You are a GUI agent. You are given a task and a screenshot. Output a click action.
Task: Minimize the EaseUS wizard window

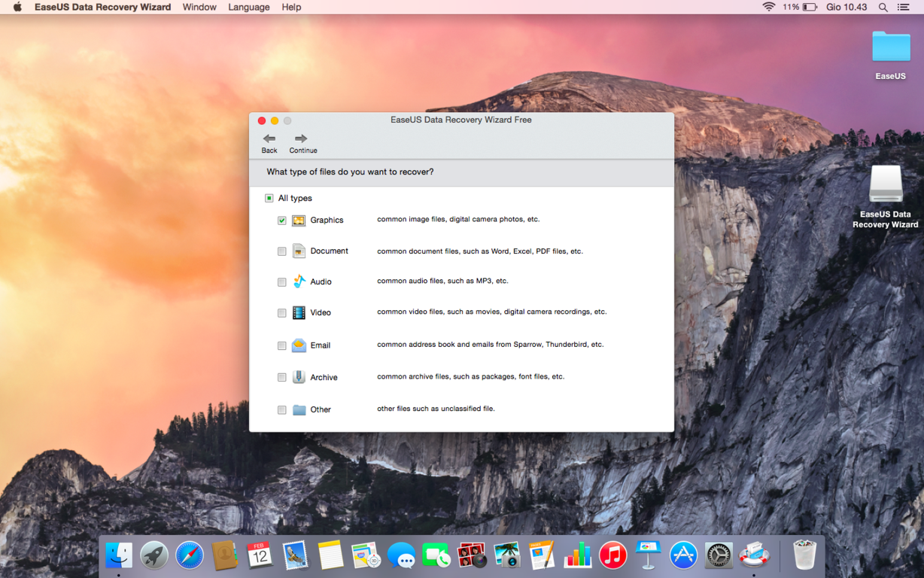point(275,120)
